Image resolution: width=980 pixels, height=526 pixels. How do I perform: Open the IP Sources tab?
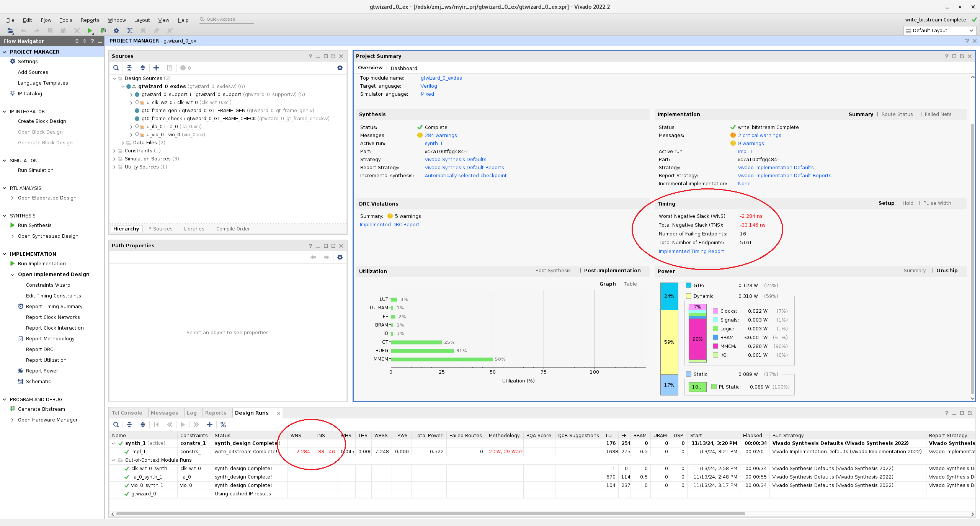pyautogui.click(x=160, y=229)
